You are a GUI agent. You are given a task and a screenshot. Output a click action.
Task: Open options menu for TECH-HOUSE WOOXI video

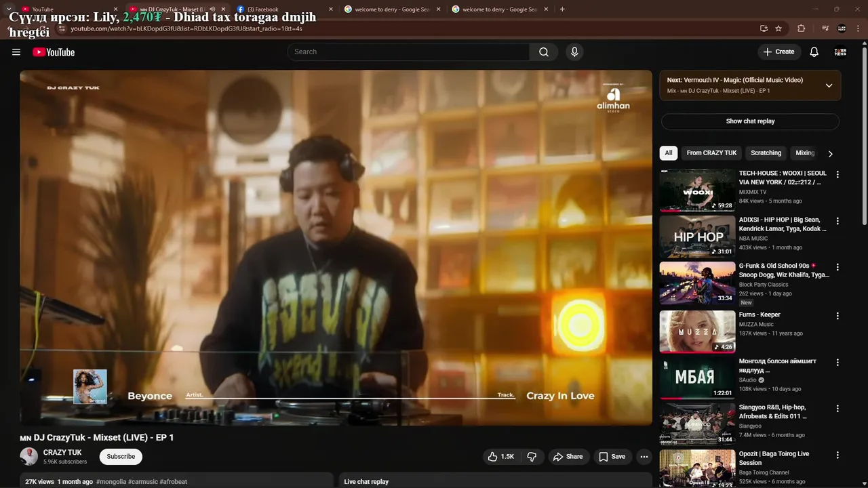click(837, 175)
